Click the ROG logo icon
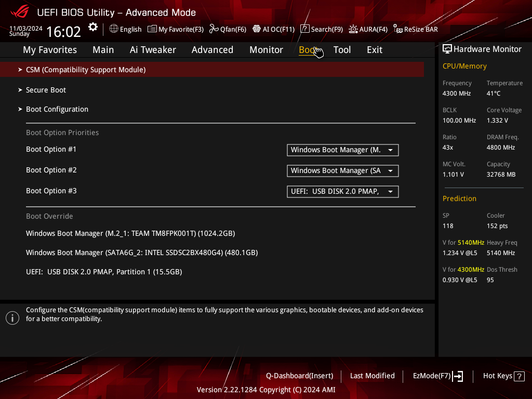The width and height of the screenshot is (532, 399). [x=20, y=12]
